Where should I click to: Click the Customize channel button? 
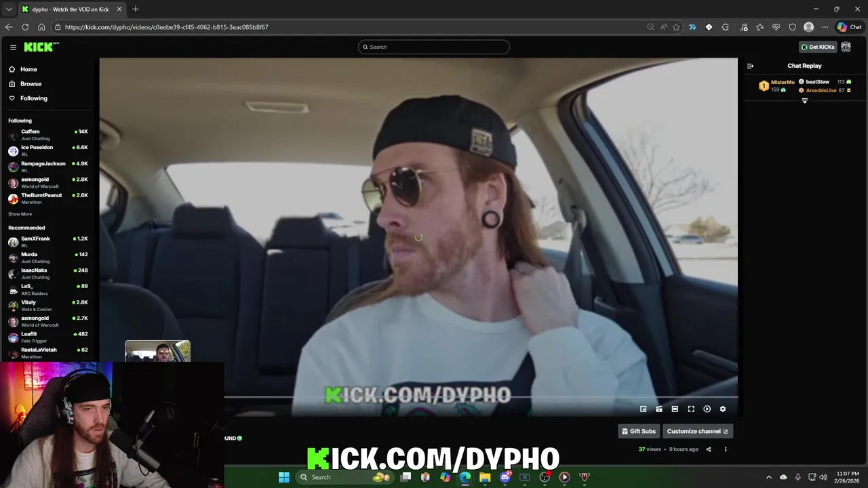click(697, 431)
